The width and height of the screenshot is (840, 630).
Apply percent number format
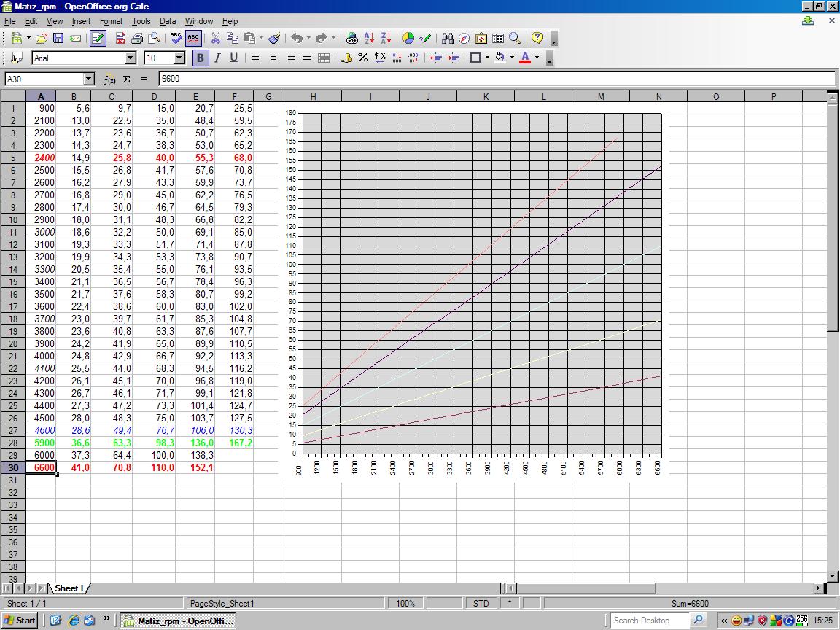click(363, 58)
